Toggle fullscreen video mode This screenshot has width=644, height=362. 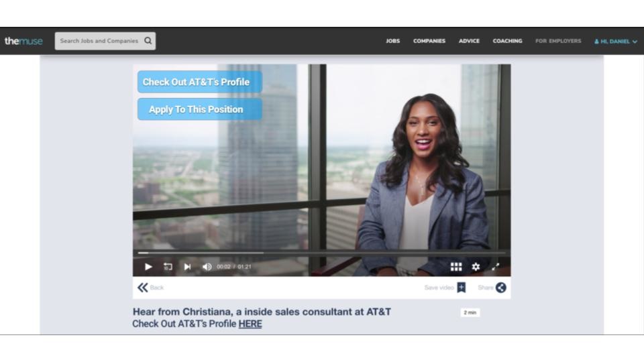495,267
